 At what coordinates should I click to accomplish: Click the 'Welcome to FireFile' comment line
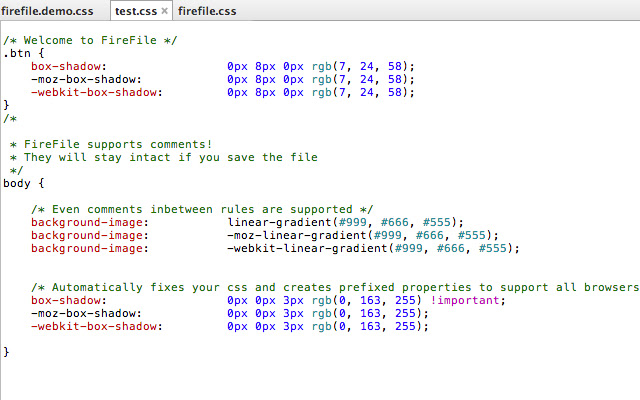pyautogui.click(x=90, y=40)
